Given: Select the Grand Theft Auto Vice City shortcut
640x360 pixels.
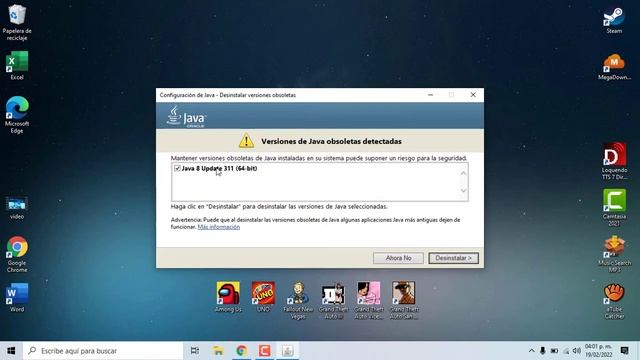Looking at the screenshot, I should 369,300.
